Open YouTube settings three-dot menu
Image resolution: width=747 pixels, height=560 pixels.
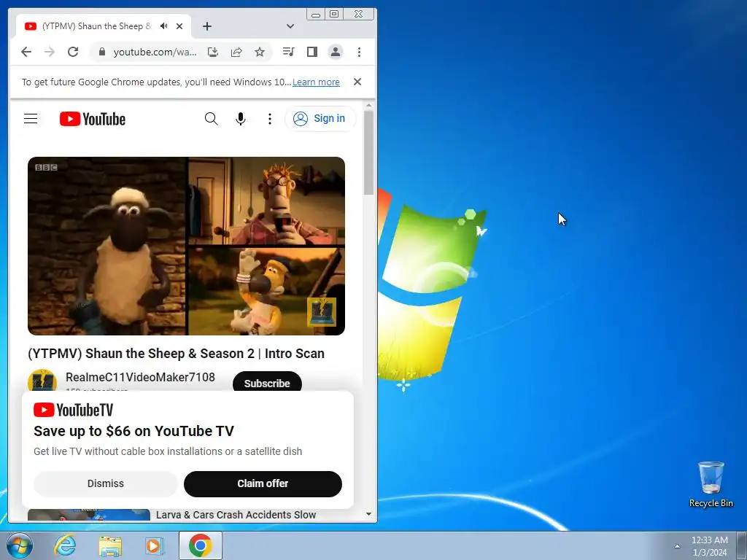(x=270, y=119)
